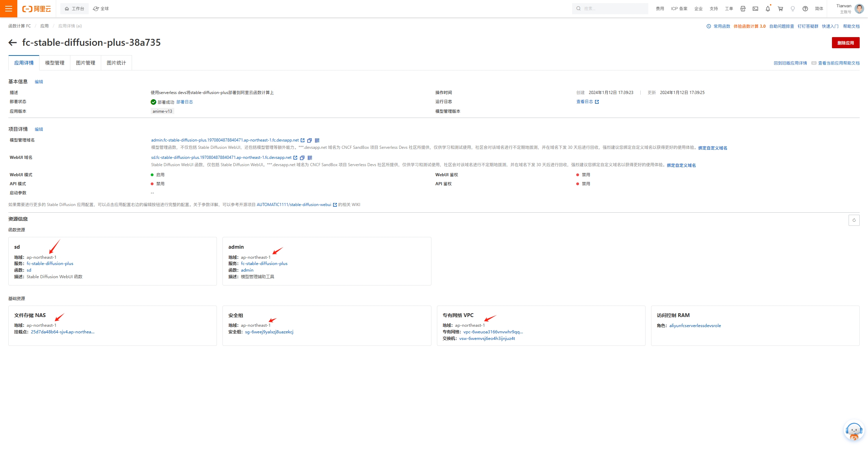Viewport: 868px width, 461px height.
Task: Open the 企业 menu in the top bar
Action: pos(698,9)
